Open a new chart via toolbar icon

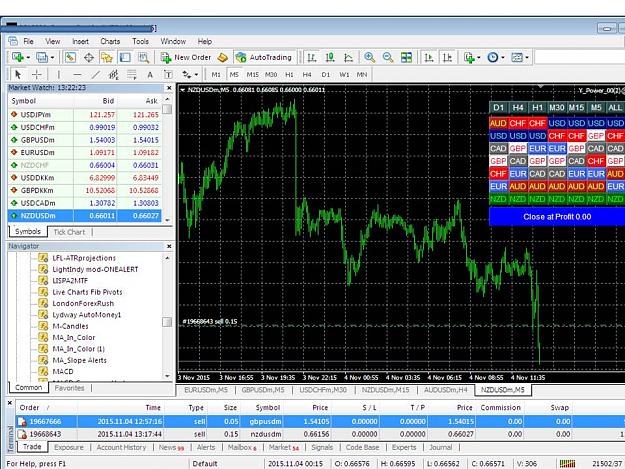18,57
